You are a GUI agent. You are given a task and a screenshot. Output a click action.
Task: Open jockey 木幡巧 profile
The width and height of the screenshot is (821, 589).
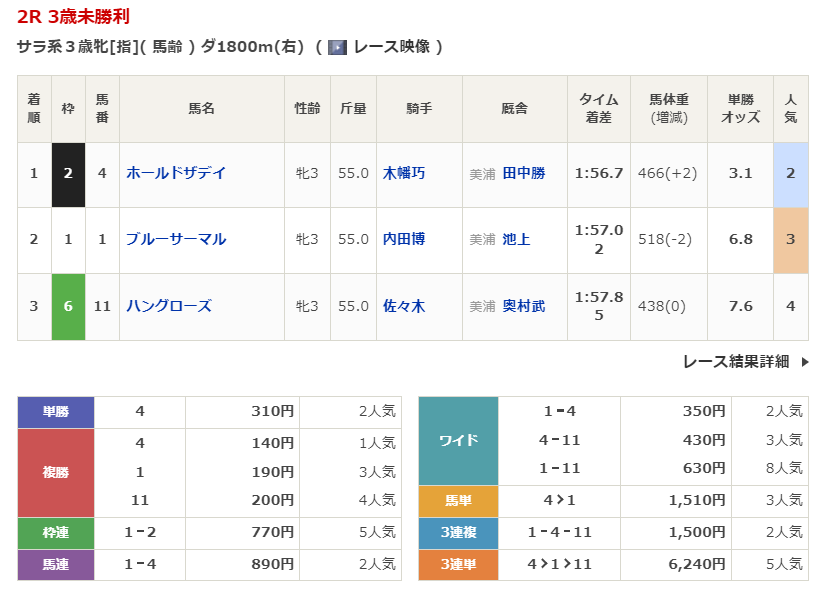[404, 173]
